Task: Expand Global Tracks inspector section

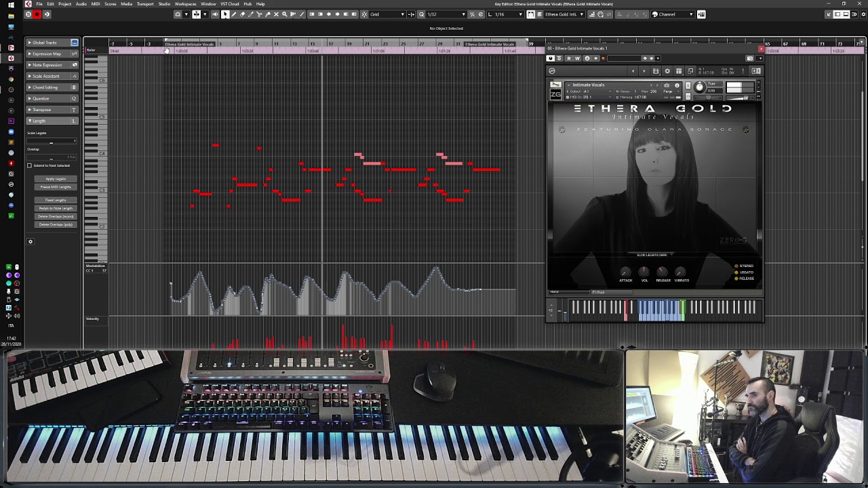Action: [29, 43]
